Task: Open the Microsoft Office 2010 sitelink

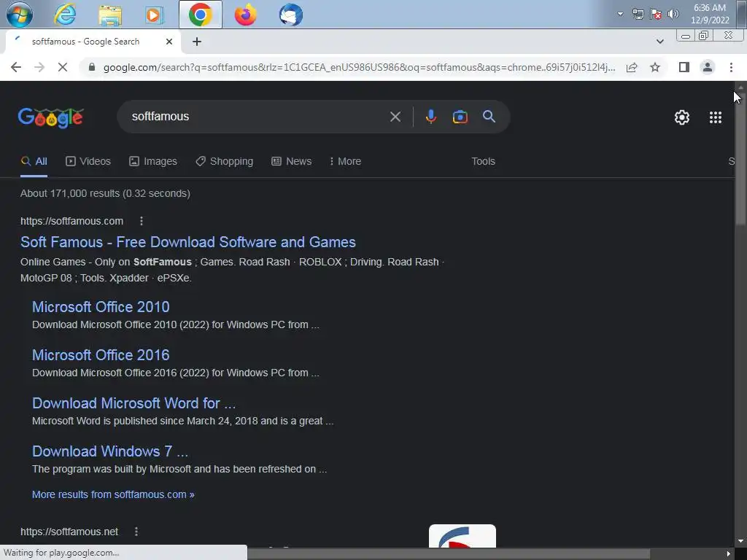Action: coord(101,307)
